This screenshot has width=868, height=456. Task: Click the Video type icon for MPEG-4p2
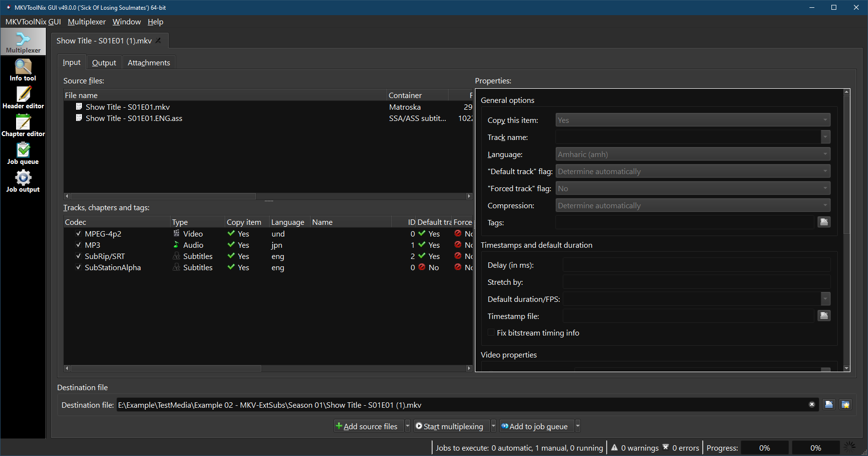(177, 233)
